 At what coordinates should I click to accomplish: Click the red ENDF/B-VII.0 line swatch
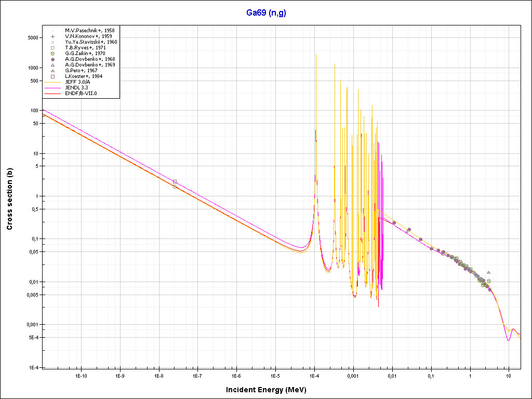pos(53,94)
